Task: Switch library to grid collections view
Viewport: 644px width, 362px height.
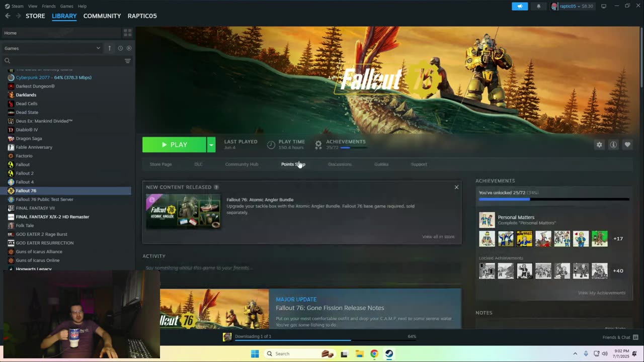Action: coord(128,33)
